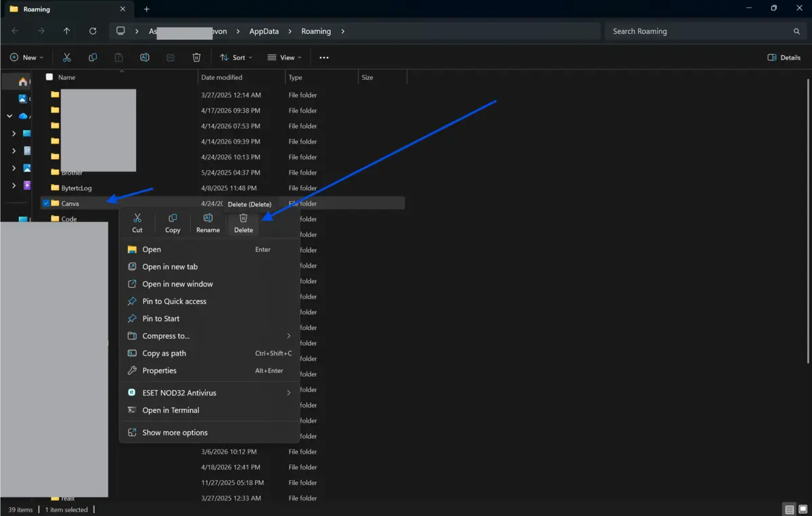Open the Sort dropdown
This screenshot has width=812, height=516.
click(235, 58)
